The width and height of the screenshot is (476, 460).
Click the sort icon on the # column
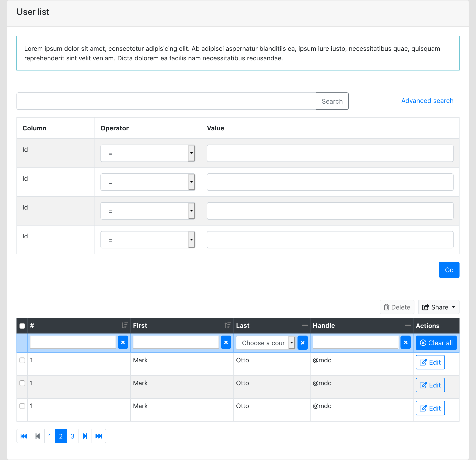pyautogui.click(x=124, y=325)
